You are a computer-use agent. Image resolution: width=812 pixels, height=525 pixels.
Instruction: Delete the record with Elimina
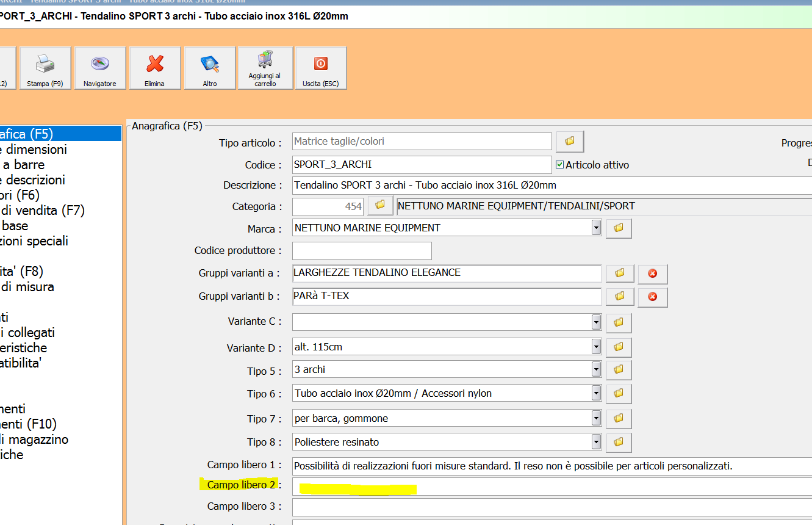point(155,68)
